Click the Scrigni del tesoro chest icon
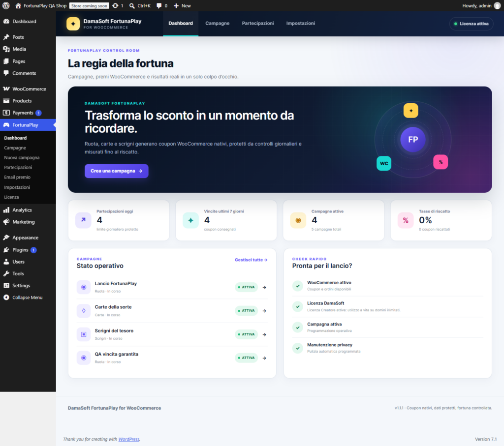Image resolution: width=504 pixels, height=446 pixels. tap(84, 334)
